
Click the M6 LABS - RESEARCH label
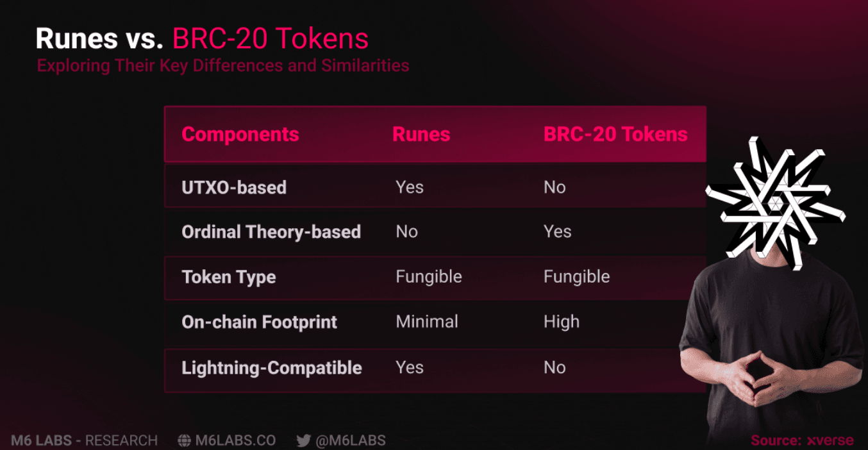(84, 440)
